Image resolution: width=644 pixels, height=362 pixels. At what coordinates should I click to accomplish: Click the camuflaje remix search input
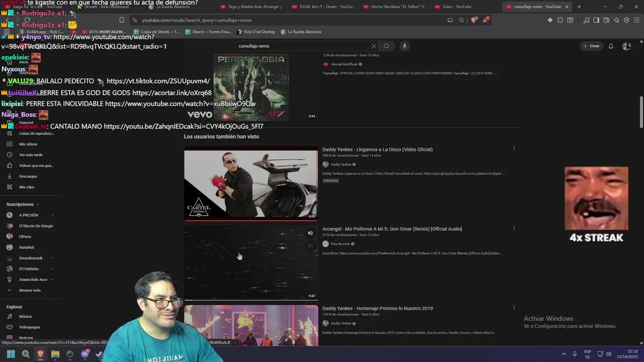pyautogui.click(x=302, y=46)
